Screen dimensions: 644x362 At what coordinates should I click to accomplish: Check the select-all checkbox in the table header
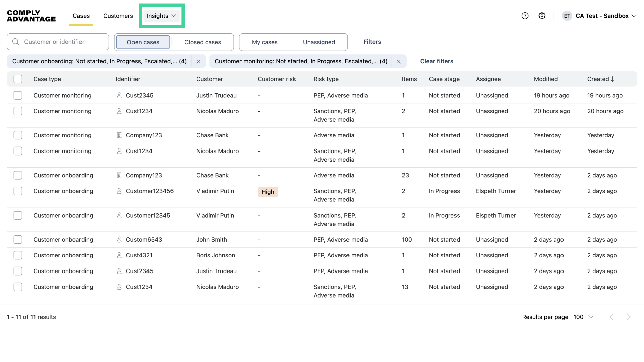coord(18,79)
